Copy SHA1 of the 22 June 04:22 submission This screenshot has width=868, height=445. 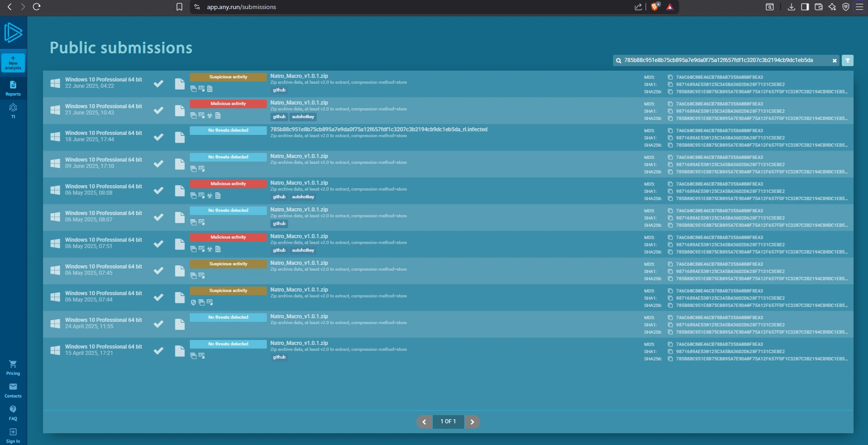pyautogui.click(x=670, y=85)
